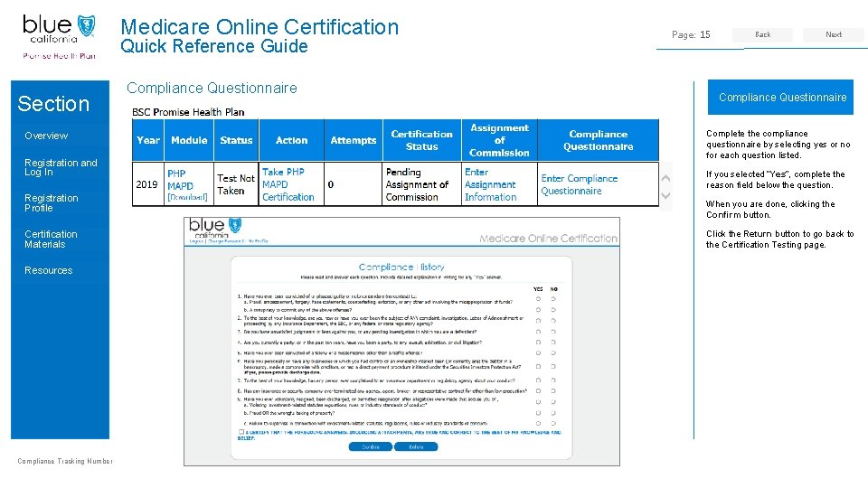Click the Assignment of Commission column header
This screenshot has width=868, height=488.
pyautogui.click(x=499, y=141)
